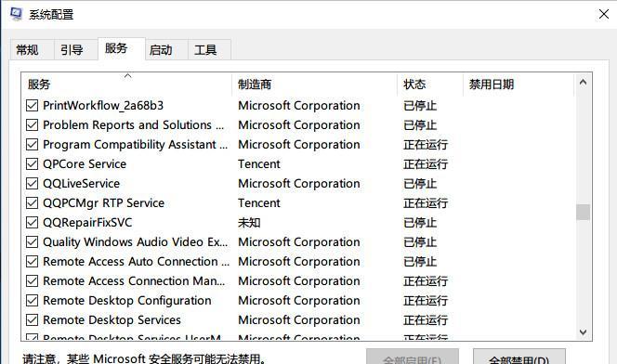
Task: Select Remote Desktop Configuration service name
Action: coord(127,301)
